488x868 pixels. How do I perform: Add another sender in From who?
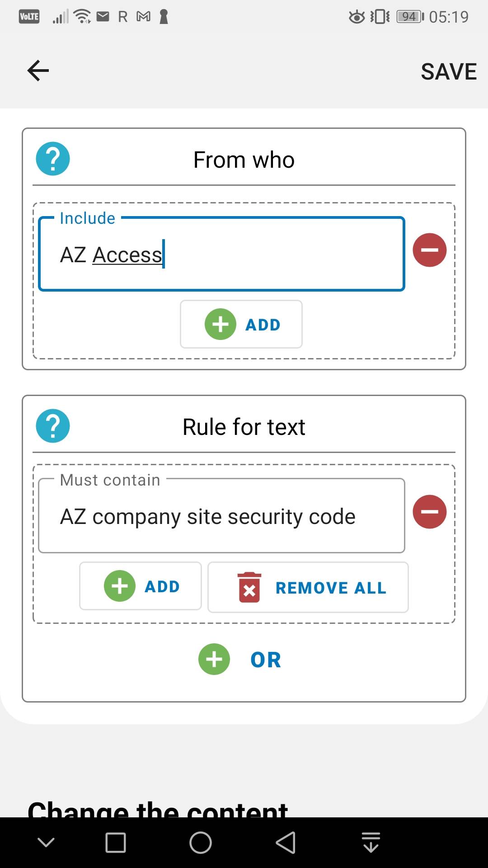point(241,324)
